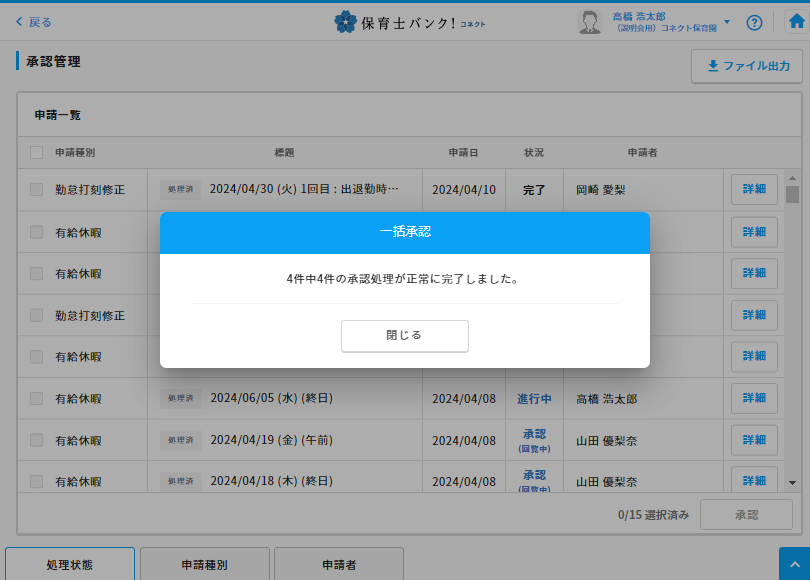The height and width of the screenshot is (580, 810).
Task: Toggle the select-all checkbox in the table header
Action: coord(37,152)
